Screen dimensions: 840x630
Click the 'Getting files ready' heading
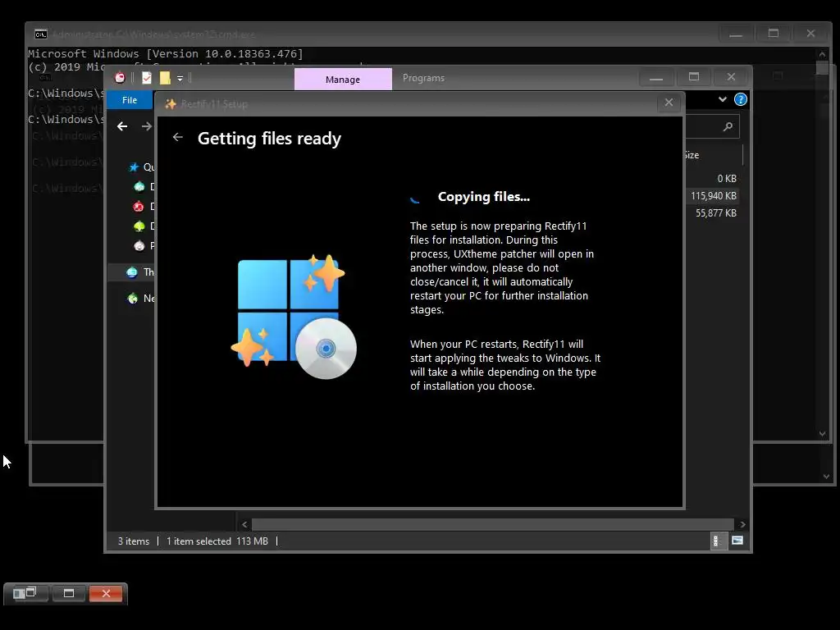click(x=269, y=139)
